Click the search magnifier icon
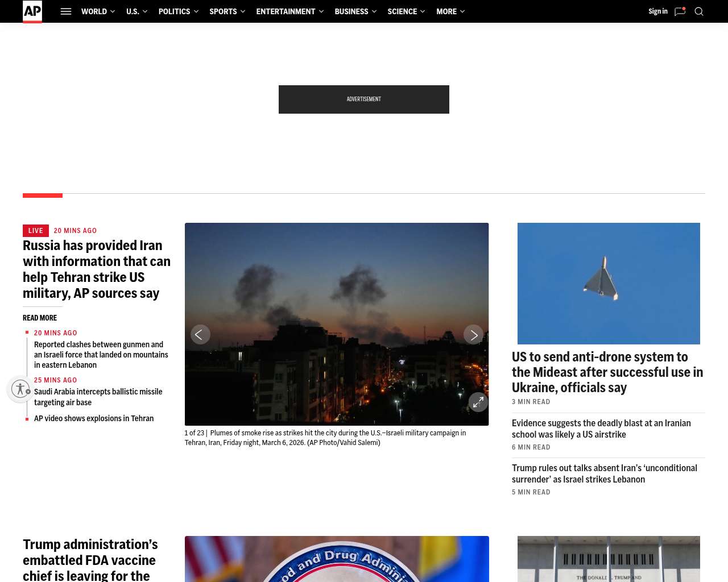Screen dimensions: 728x582 (699, 11)
